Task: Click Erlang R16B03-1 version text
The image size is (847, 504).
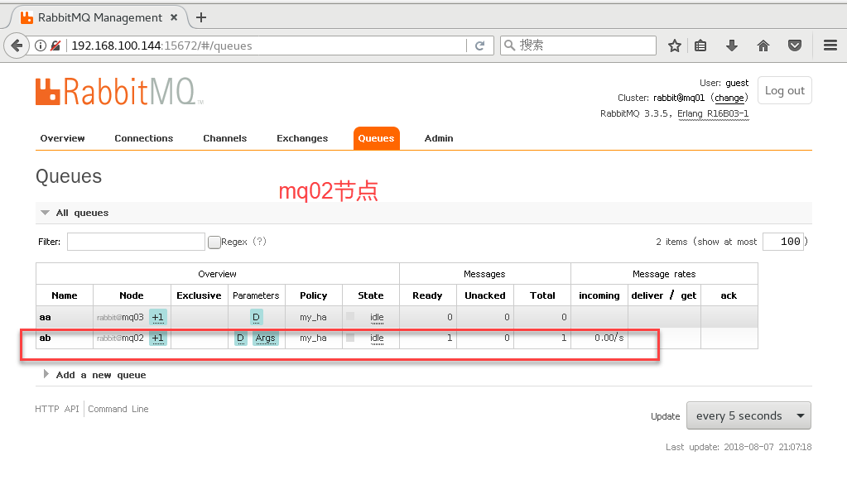Action: (x=713, y=113)
